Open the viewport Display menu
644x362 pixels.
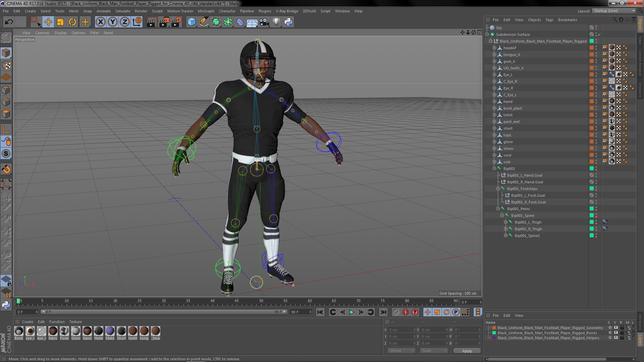(x=60, y=33)
